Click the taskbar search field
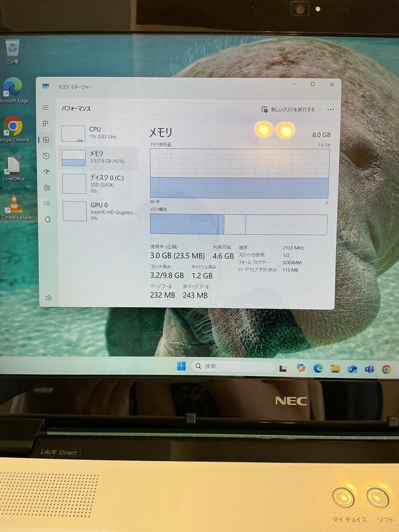 tap(232, 366)
